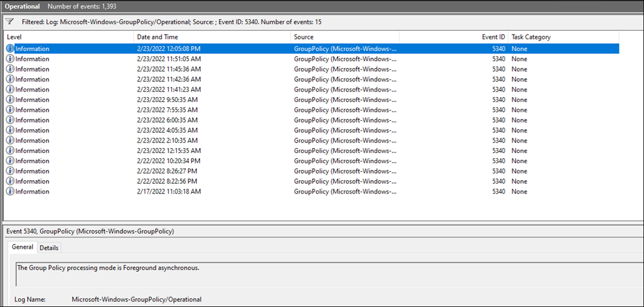Click info icon of 8:26:27 PM event

(x=10, y=171)
